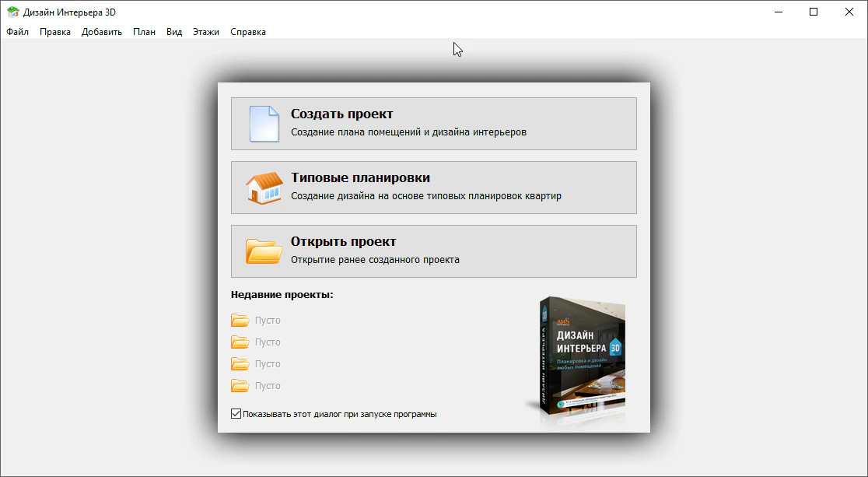The image size is (868, 477).
Task: Open the Правка menu
Action: (55, 32)
